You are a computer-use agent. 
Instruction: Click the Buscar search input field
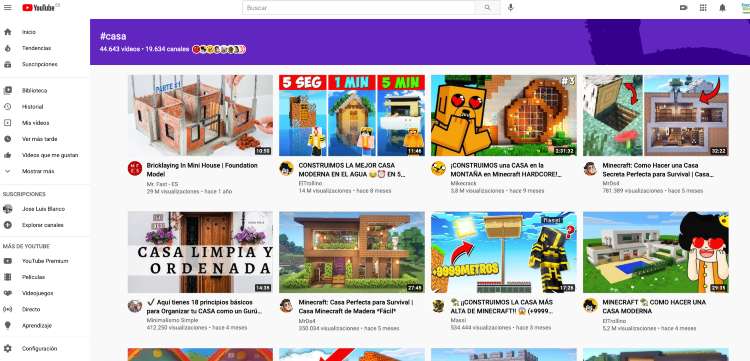(x=359, y=8)
